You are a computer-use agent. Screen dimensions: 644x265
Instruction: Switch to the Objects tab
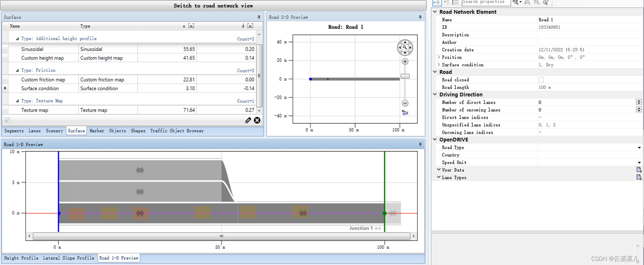117,131
